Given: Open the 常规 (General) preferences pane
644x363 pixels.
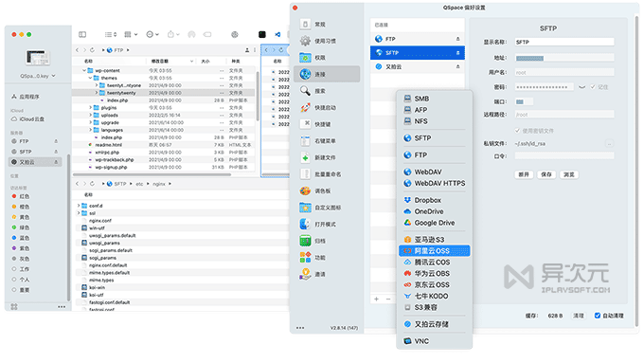Looking at the screenshot, I should [x=327, y=25].
